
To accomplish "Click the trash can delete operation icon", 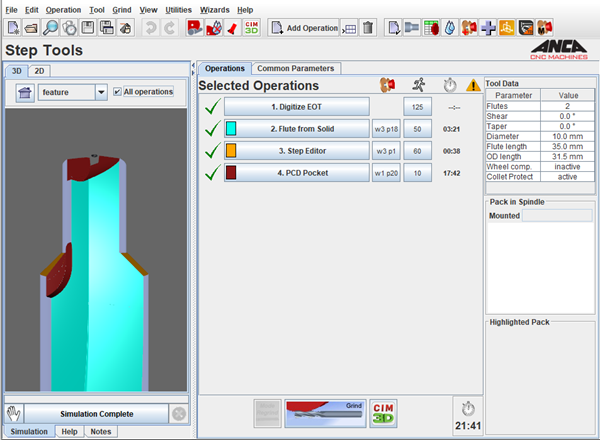I will tap(368, 28).
